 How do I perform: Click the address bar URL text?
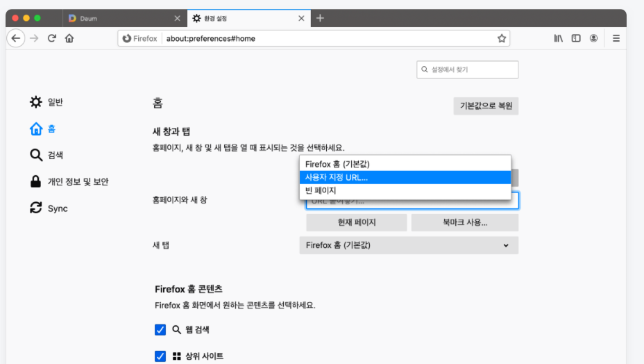211,38
